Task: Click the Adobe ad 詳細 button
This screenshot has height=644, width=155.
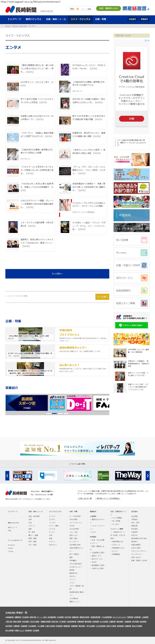Action: 131,118
